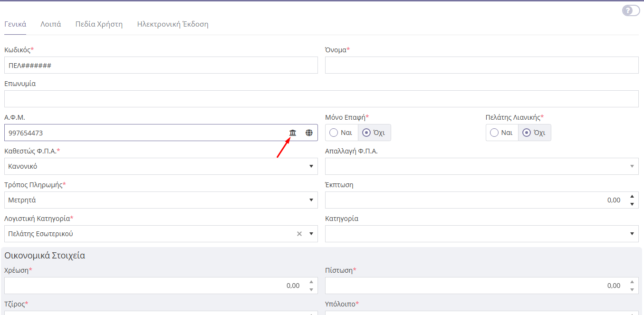Screen dimensions: 644x315
Task: Choose Όχι for Πελάτης Λιανικής
Action: click(x=534, y=133)
